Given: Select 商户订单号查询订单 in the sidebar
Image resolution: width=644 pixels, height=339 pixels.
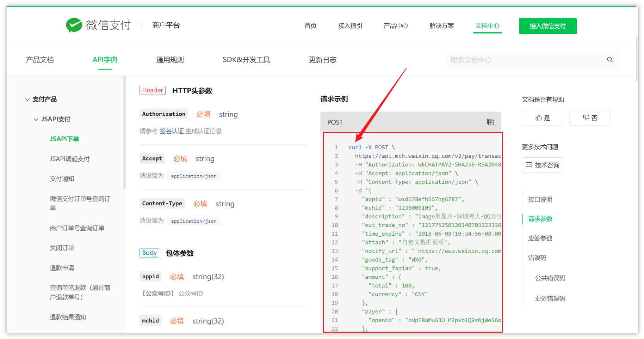Looking at the screenshot, I should coord(77,228).
